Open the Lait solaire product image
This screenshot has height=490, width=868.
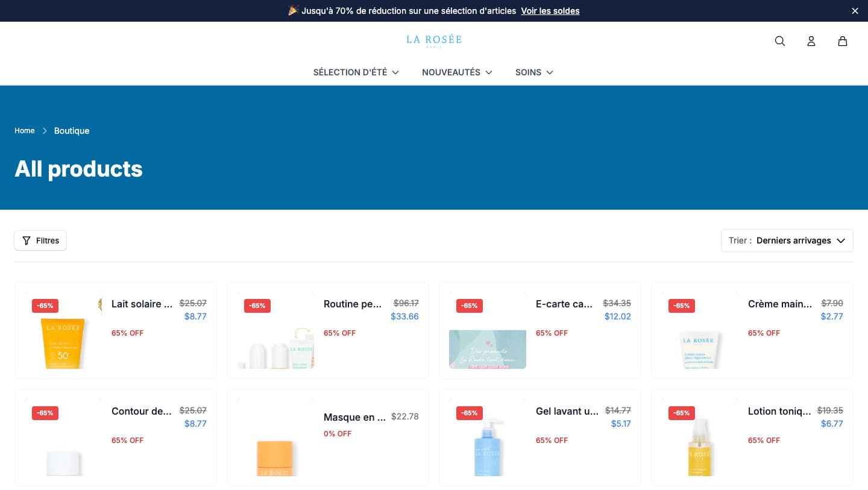(x=63, y=330)
